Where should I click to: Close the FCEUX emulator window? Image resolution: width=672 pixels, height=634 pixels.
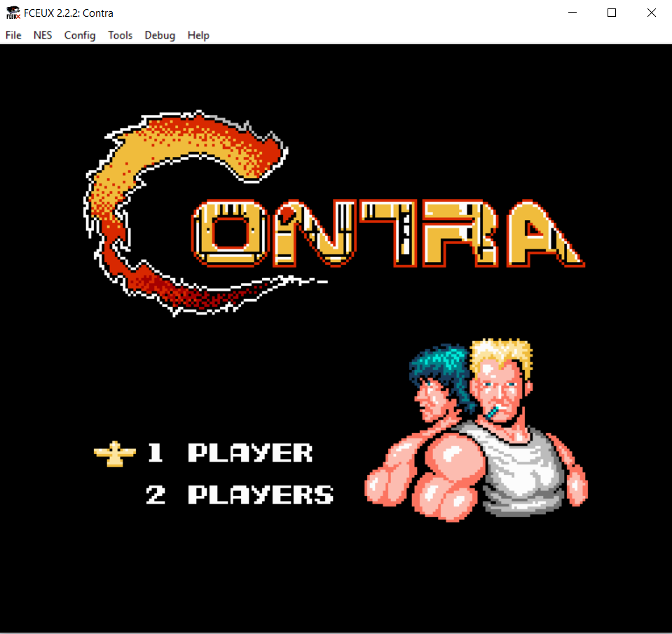(x=652, y=13)
